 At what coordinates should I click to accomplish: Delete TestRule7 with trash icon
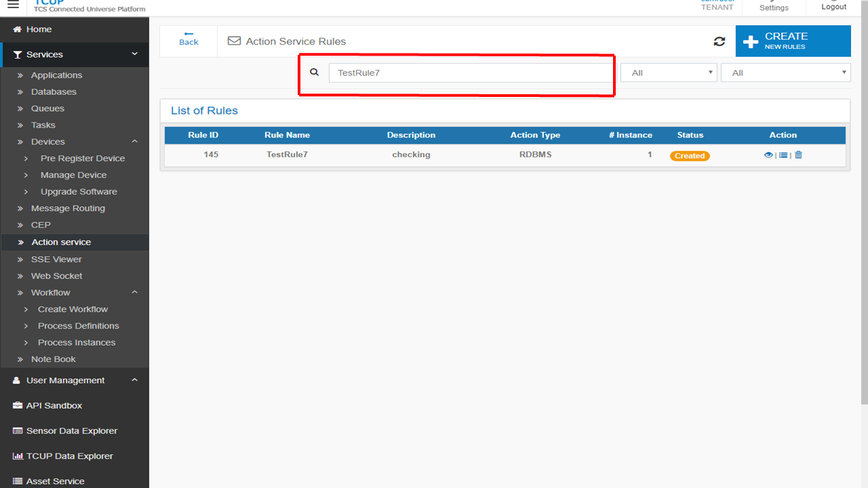pos(798,155)
